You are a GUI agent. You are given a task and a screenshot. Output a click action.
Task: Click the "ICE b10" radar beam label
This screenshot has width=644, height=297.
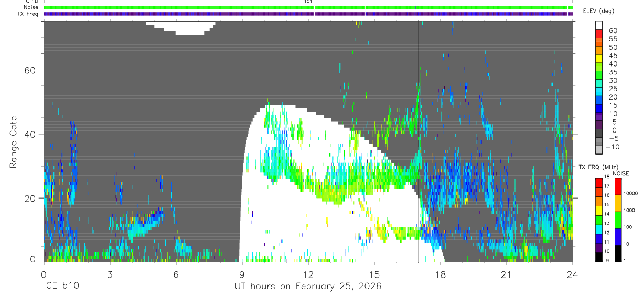coord(61,287)
